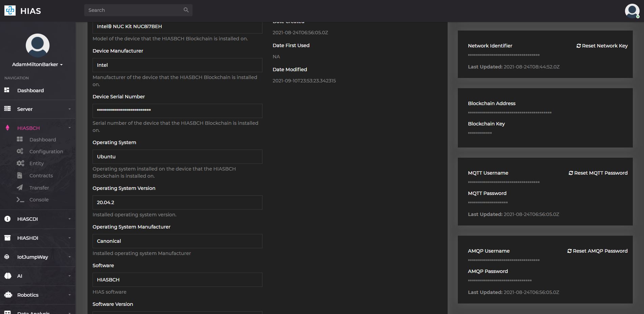Open the Server nav item
Image resolution: width=644 pixels, height=314 pixels.
(x=25, y=109)
